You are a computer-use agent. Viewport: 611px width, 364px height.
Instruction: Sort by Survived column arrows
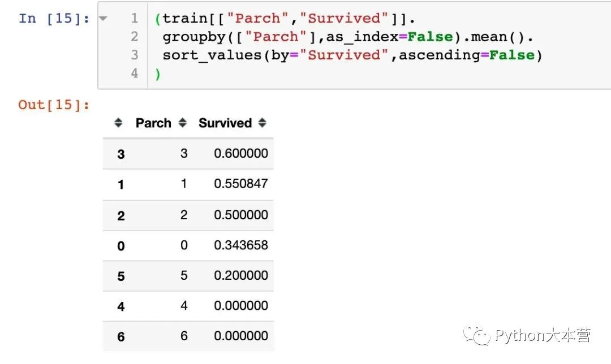[x=263, y=123]
